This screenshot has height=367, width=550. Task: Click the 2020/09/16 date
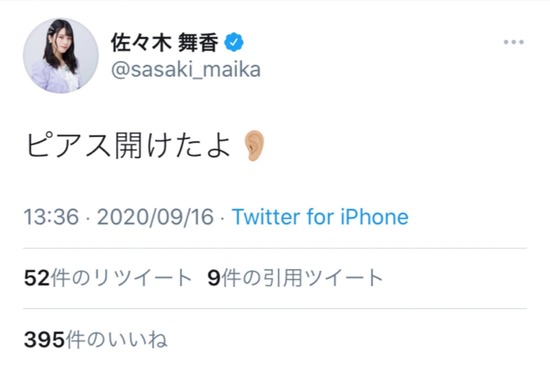click(x=155, y=217)
